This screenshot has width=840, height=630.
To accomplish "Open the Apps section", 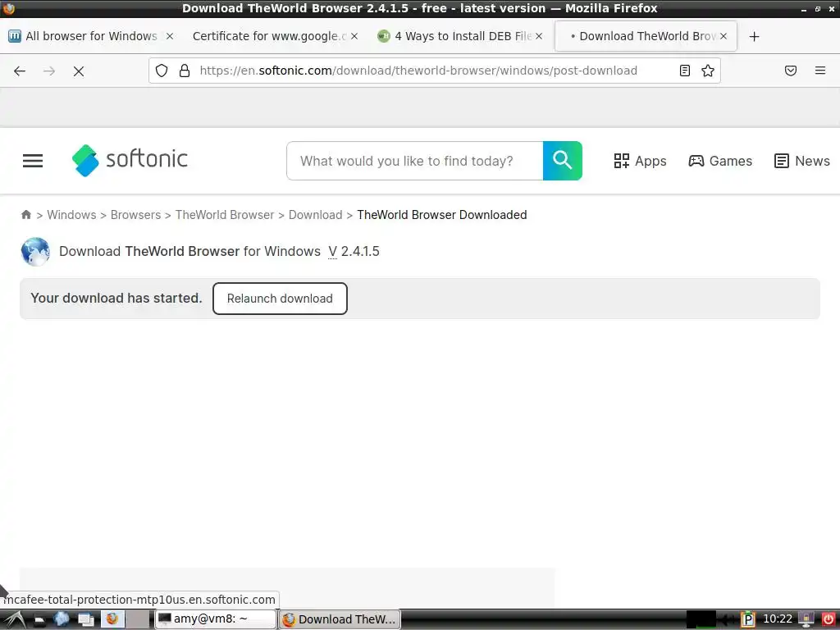I will pyautogui.click(x=640, y=161).
